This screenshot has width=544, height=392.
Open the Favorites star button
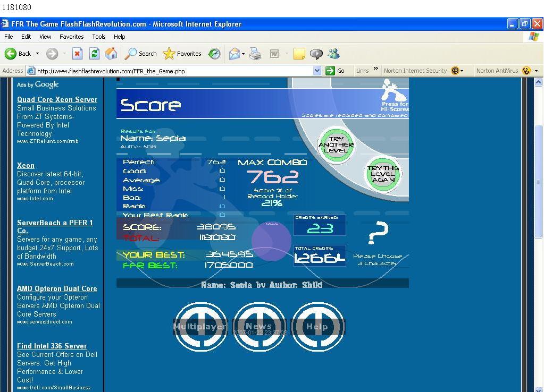coord(182,53)
